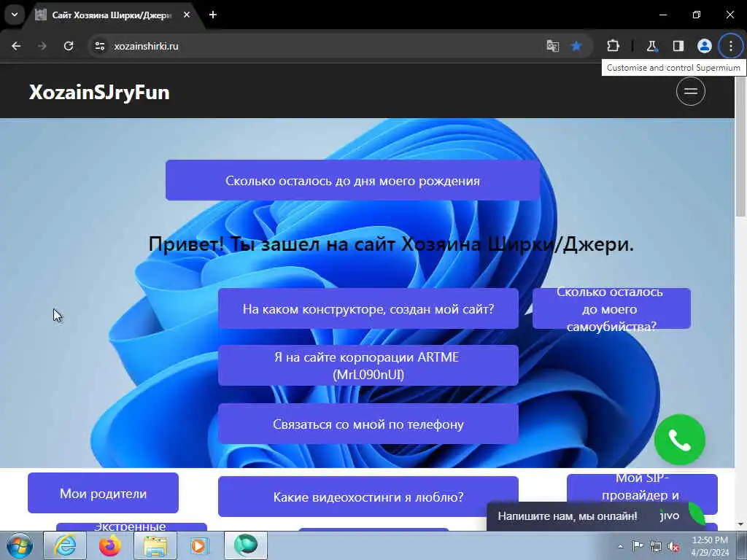Click the browser forward arrow
747x560 pixels.
pos(42,46)
